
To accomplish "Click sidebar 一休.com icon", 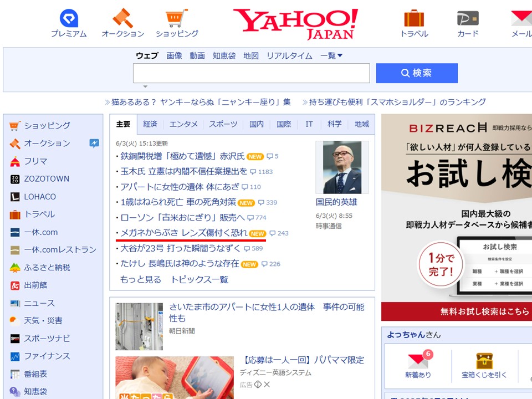I will click(x=15, y=232).
